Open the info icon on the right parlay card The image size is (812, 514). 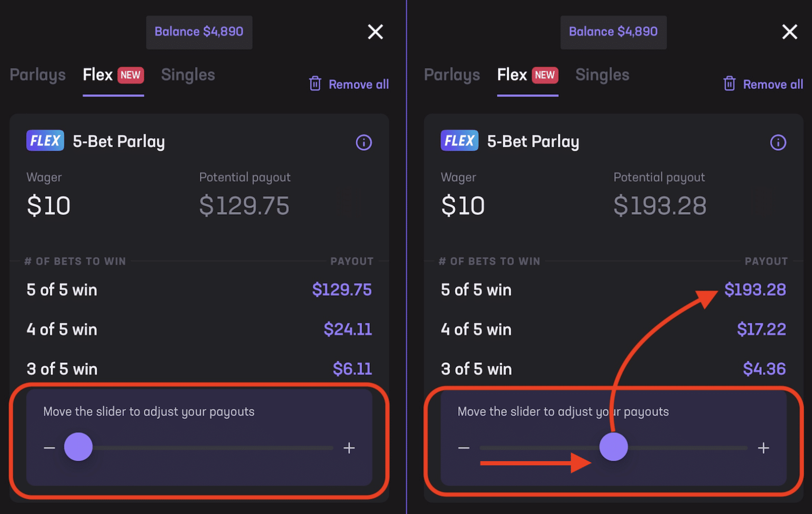tap(778, 142)
